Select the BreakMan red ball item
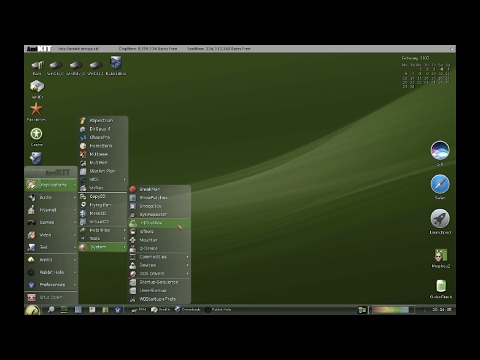 (x=159, y=189)
